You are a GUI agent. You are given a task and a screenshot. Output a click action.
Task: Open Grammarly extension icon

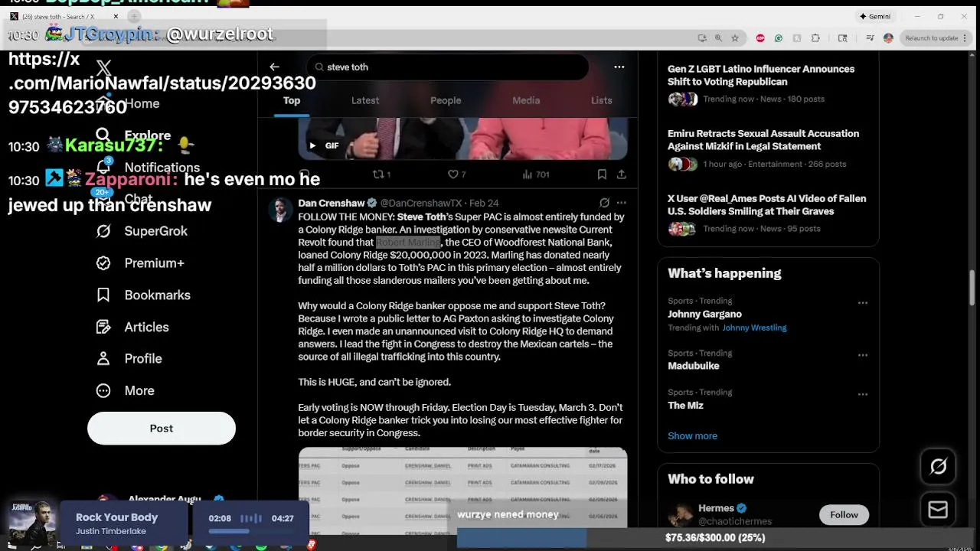(779, 37)
